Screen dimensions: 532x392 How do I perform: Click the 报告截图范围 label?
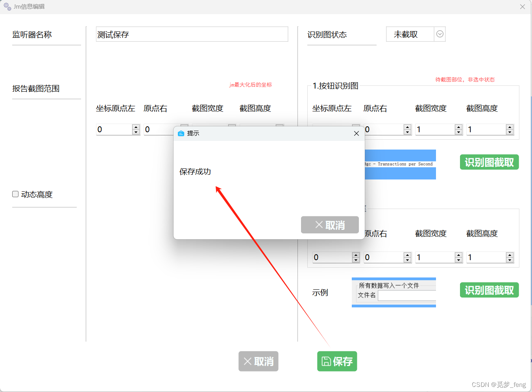[36, 89]
